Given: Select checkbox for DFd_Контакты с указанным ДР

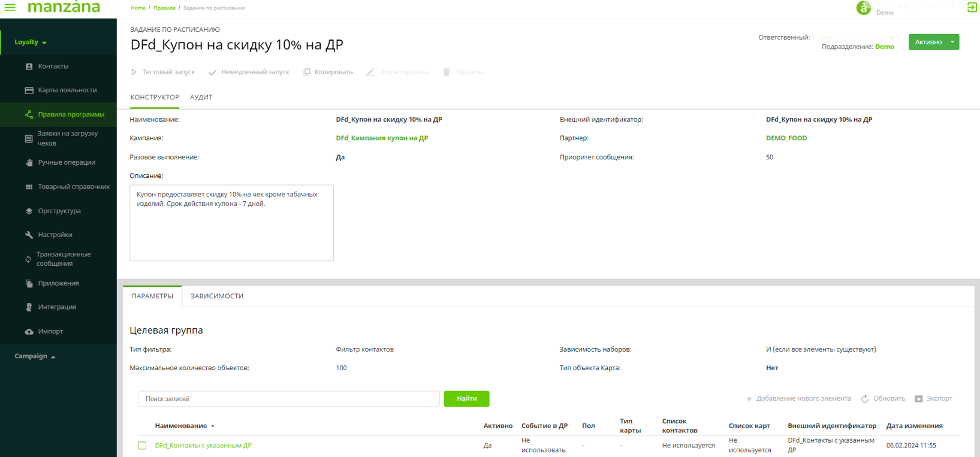Looking at the screenshot, I should click(142, 446).
